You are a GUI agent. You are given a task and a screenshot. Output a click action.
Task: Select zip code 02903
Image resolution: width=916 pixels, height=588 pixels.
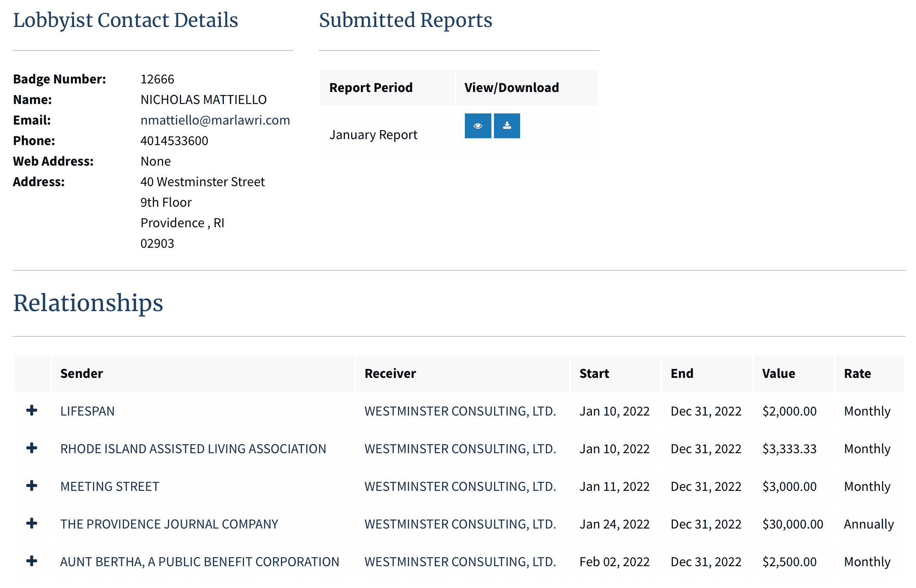(x=157, y=244)
